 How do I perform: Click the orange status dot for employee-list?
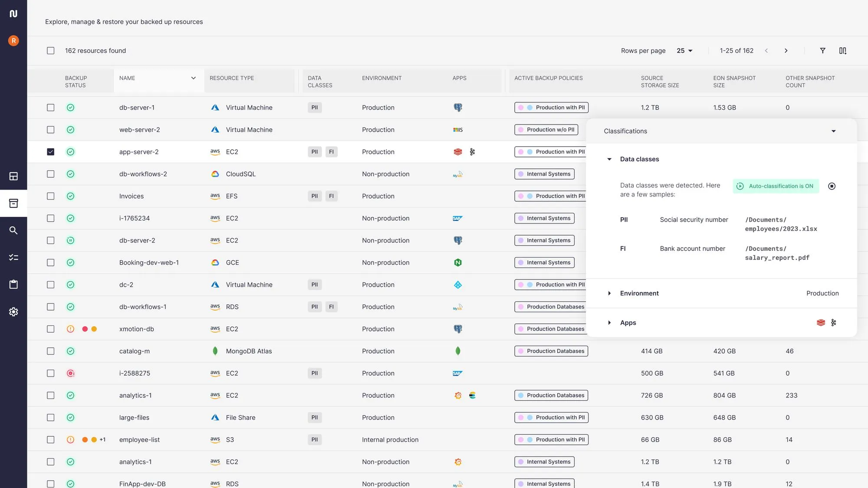tap(85, 439)
